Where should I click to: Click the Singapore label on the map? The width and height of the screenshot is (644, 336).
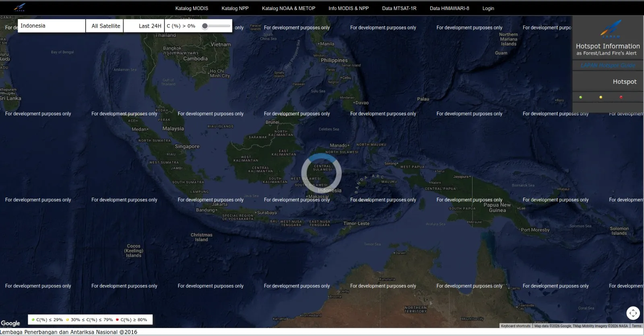187,146
